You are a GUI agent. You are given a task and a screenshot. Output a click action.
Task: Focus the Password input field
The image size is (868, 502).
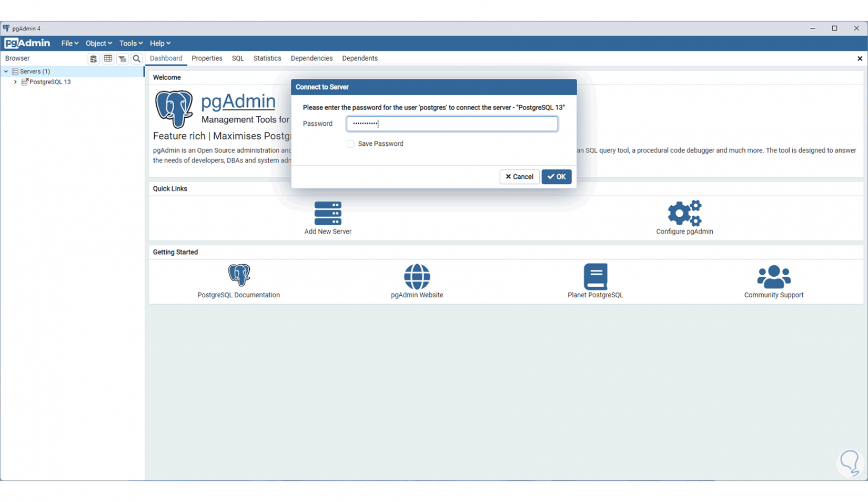tap(452, 124)
